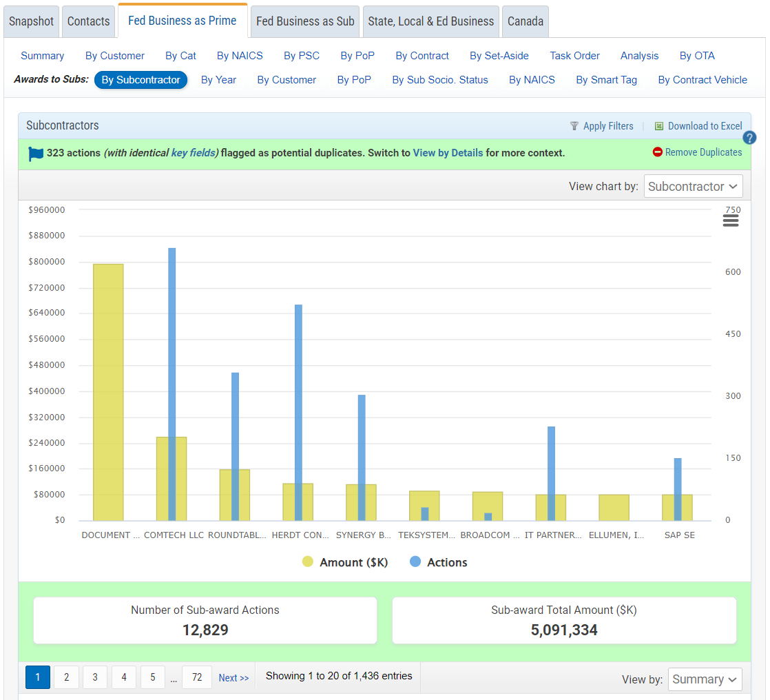Screen dimensions: 770x700
Task: Open the chart hamburger menu icon
Action: tap(731, 220)
